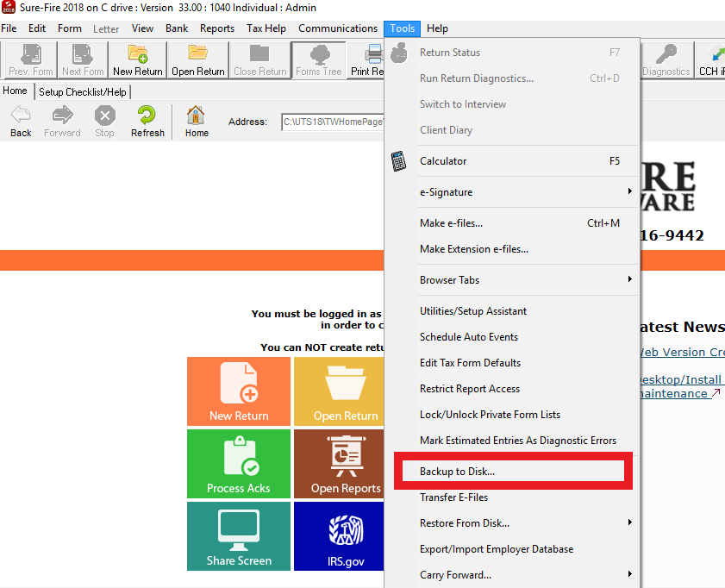Screen dimensions: 725x588
Task: Choose Mark Estimated Entries As Diagnostic Errors
Action: (x=513, y=441)
